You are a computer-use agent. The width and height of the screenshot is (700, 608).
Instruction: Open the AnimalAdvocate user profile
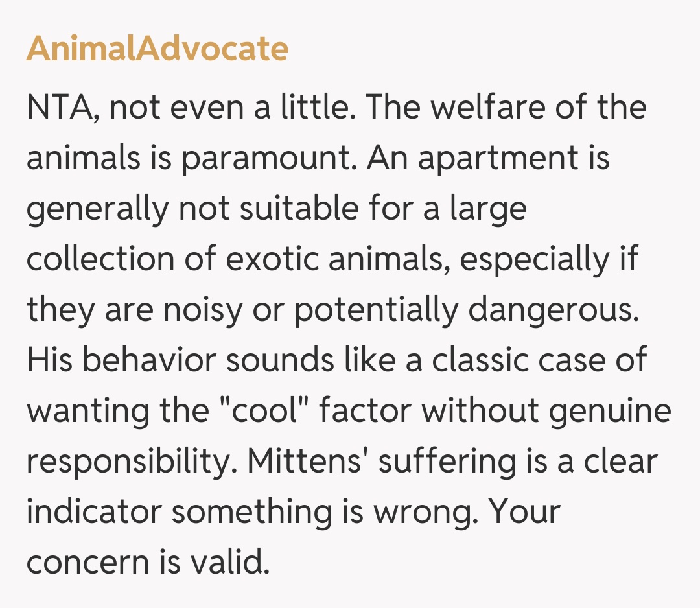coord(157,49)
